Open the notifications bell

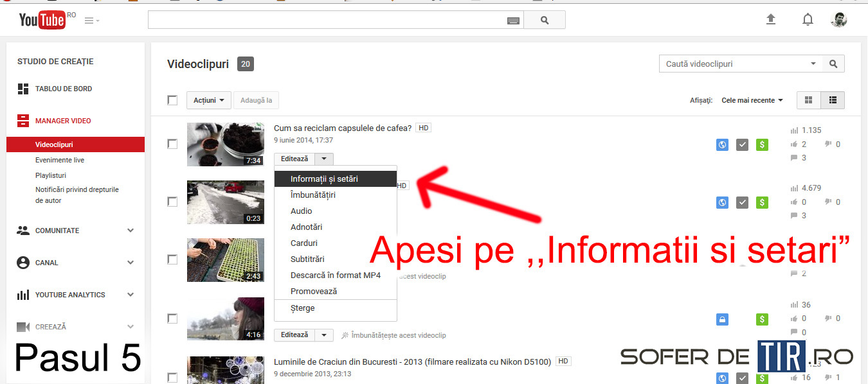pos(808,20)
